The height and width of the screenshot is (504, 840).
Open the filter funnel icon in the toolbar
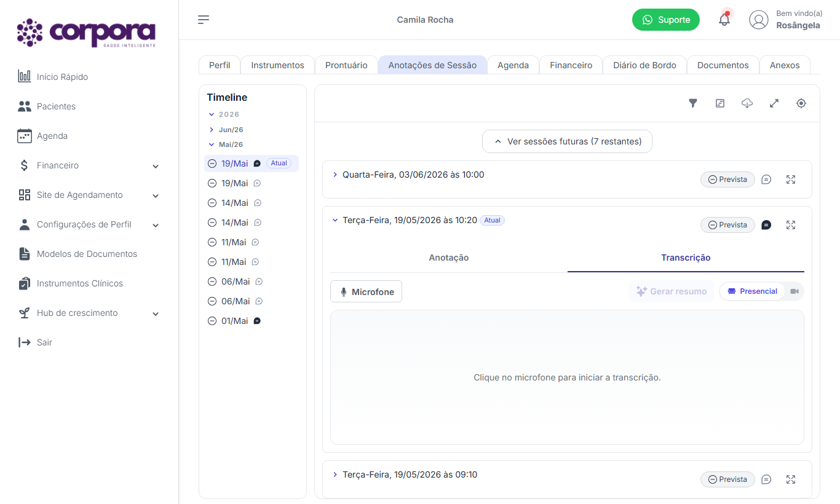click(693, 103)
